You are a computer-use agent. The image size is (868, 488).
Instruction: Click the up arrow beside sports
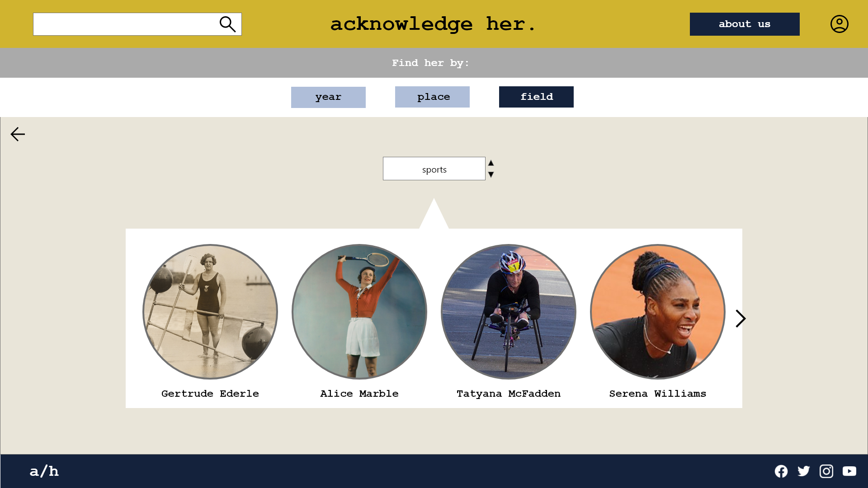tap(491, 163)
